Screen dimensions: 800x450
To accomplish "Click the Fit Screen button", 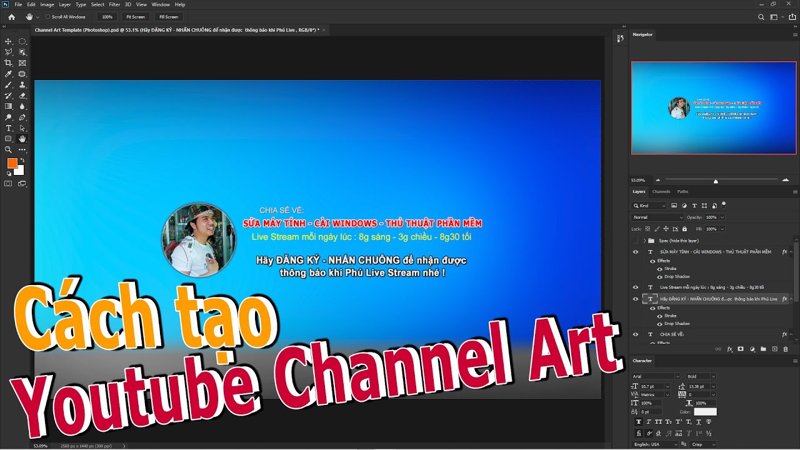I will click(135, 17).
